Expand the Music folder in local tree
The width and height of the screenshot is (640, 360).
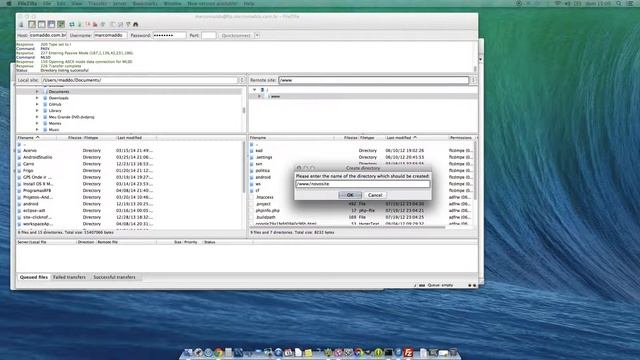point(37,129)
